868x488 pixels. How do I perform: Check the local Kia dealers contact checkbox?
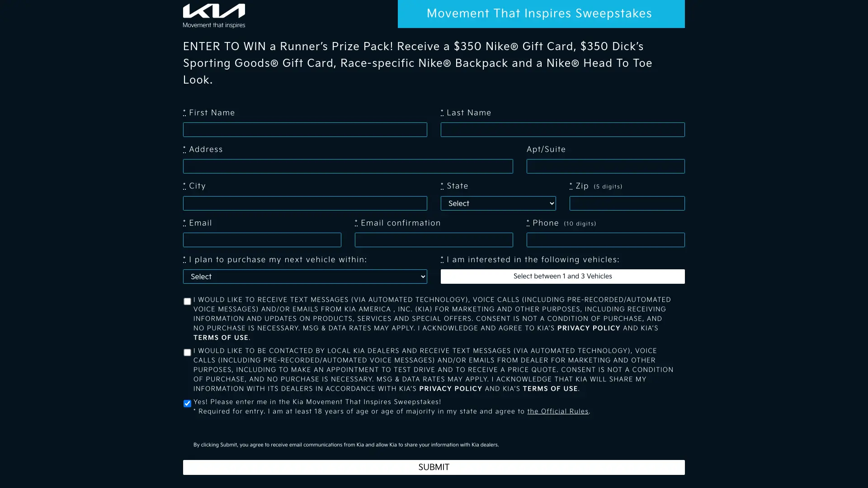pos(187,352)
